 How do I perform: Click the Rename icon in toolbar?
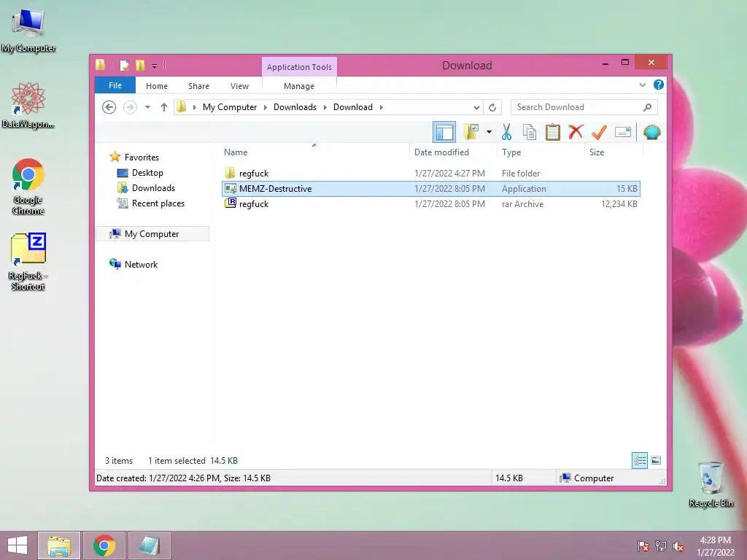coord(623,132)
